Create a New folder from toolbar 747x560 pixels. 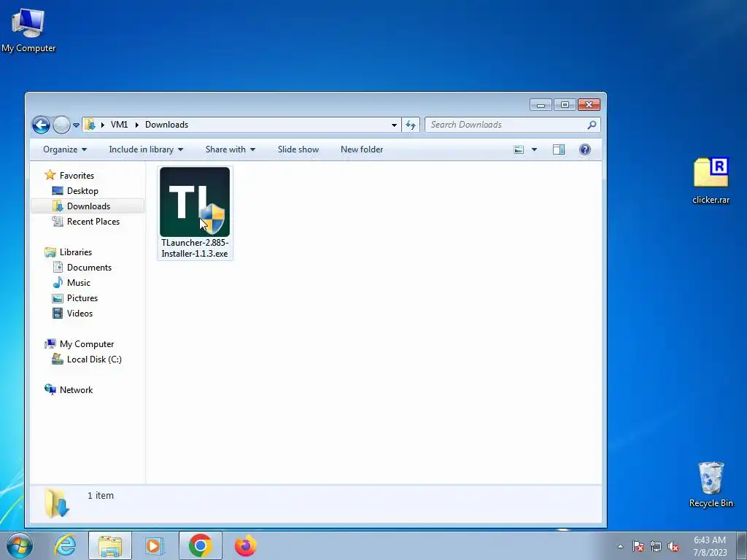point(362,149)
